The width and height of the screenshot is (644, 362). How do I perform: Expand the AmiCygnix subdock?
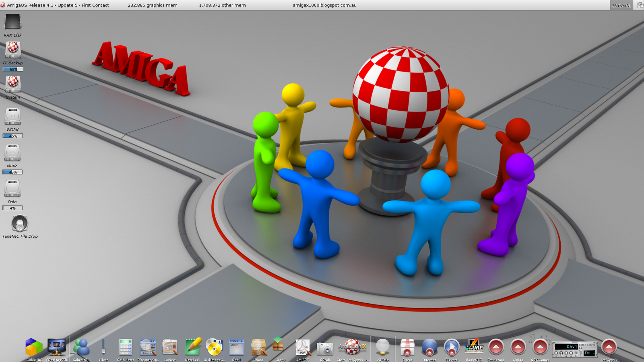pyautogui.click(x=609, y=347)
